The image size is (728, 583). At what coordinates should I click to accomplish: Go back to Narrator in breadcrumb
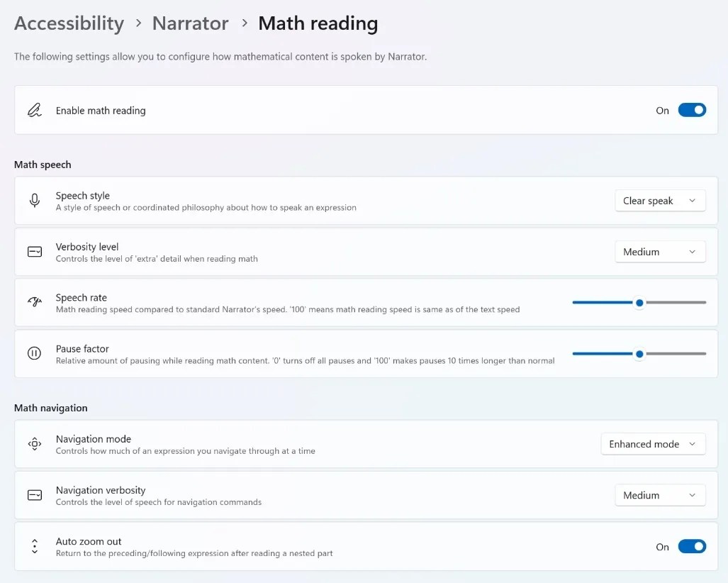coord(191,23)
